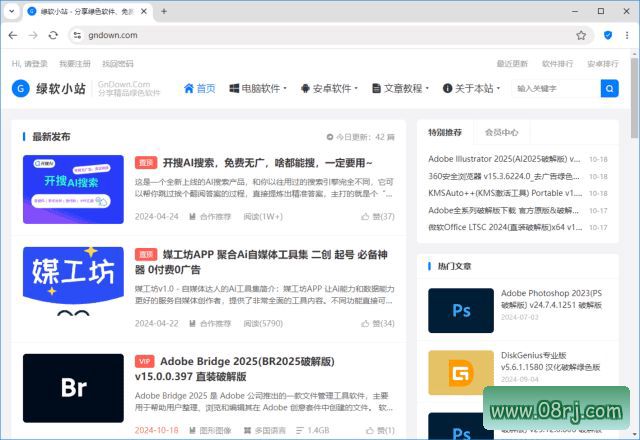The width and height of the screenshot is (640, 440).
Task: Open the 开搜AI搜索 article thumbnail
Action: coord(73,189)
